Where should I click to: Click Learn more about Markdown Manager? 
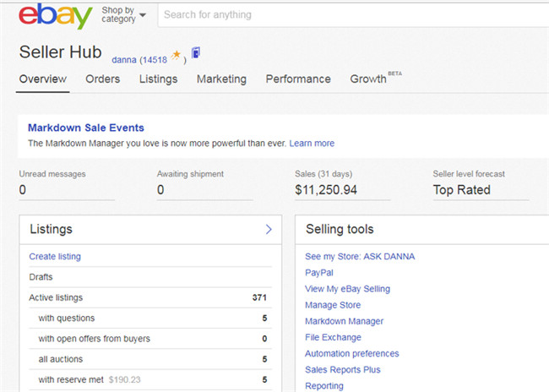pyautogui.click(x=312, y=143)
